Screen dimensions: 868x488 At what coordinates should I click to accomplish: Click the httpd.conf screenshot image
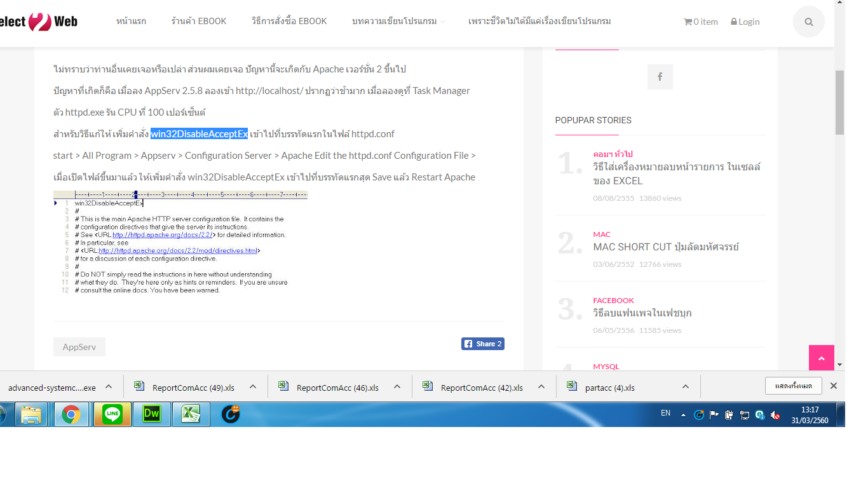point(180,242)
